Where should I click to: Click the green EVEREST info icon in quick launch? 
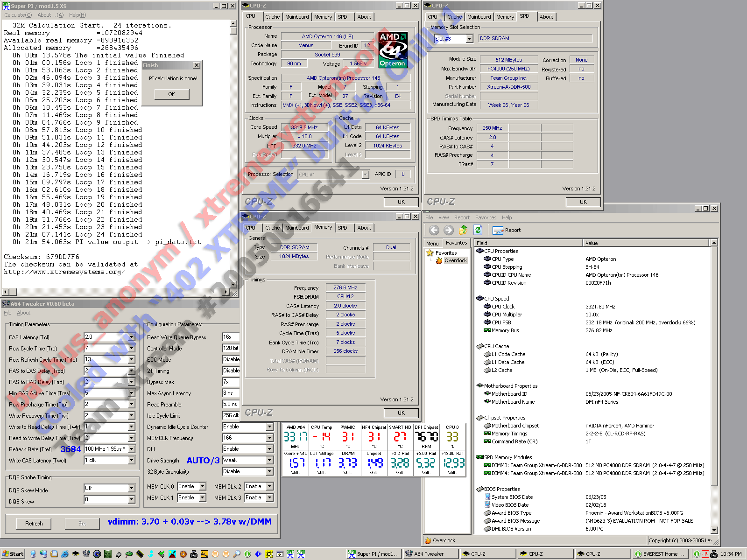pos(247,554)
